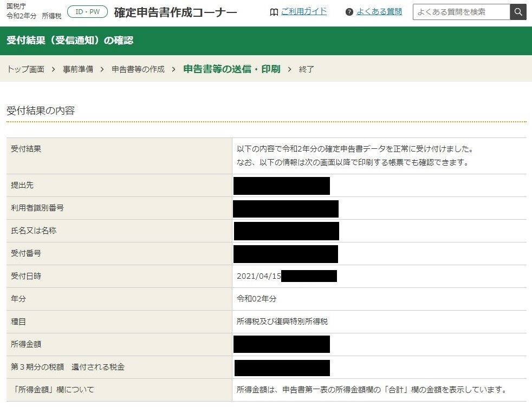Click the なお、以下の情報は note line
This screenshot has width=532, height=407.
pos(353,162)
